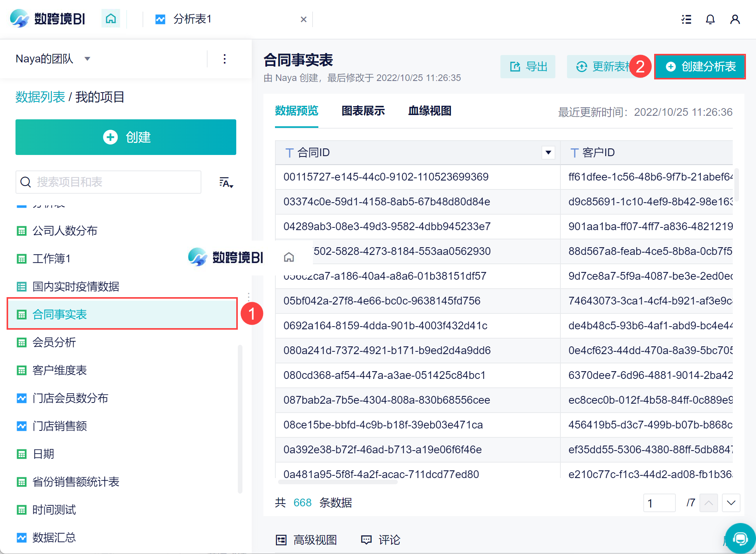Image resolution: width=756 pixels, height=554 pixels.
Task: Open the 合同ID column dropdown arrow
Action: pyautogui.click(x=548, y=153)
